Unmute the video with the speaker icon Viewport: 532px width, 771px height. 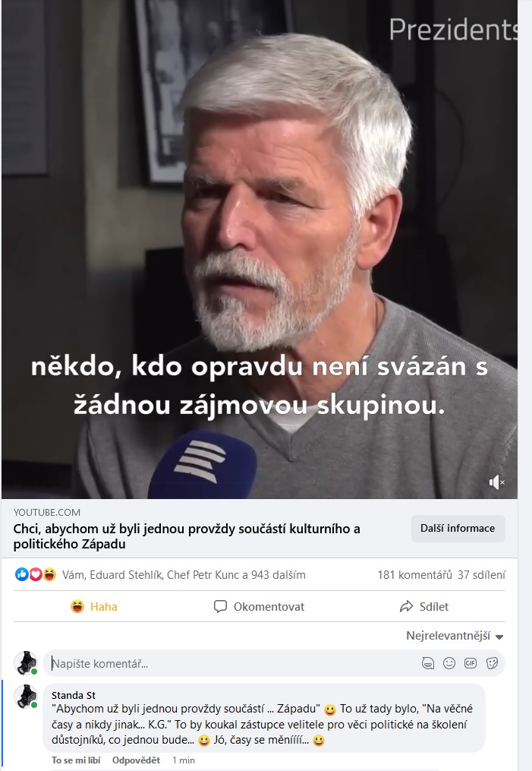pos(496,482)
